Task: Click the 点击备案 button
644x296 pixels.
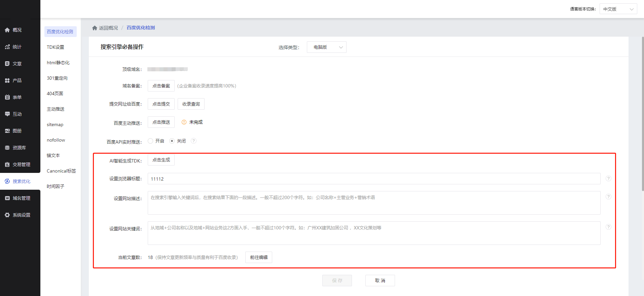Action: coord(161,86)
